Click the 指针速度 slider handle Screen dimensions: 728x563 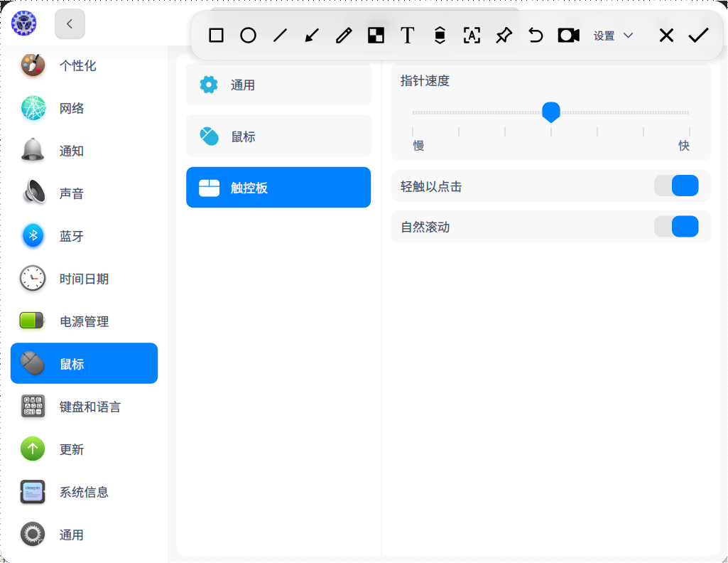tap(551, 112)
